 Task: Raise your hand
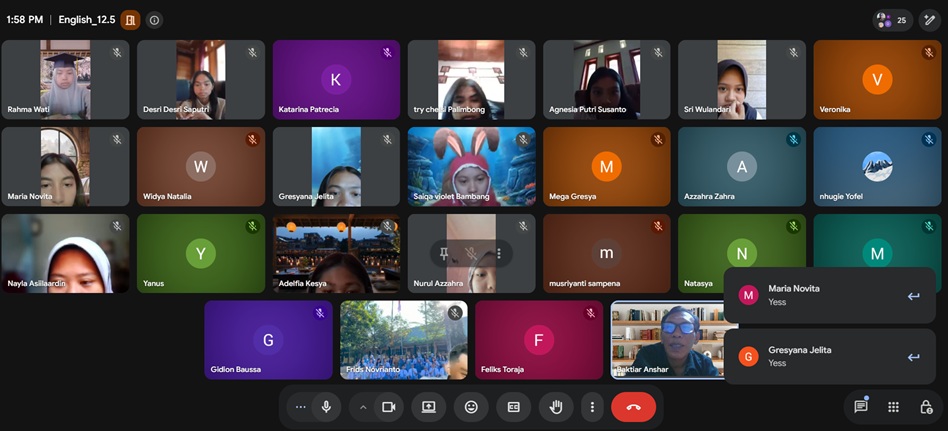556,407
